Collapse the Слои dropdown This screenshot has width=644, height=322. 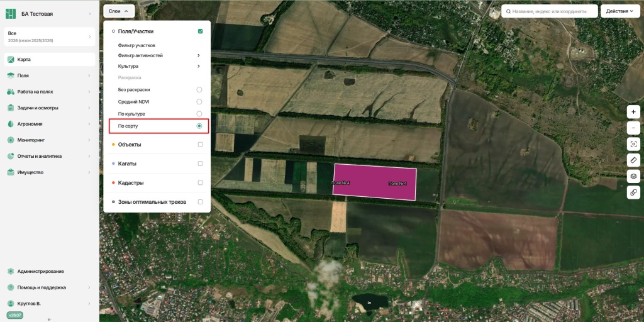(x=119, y=11)
